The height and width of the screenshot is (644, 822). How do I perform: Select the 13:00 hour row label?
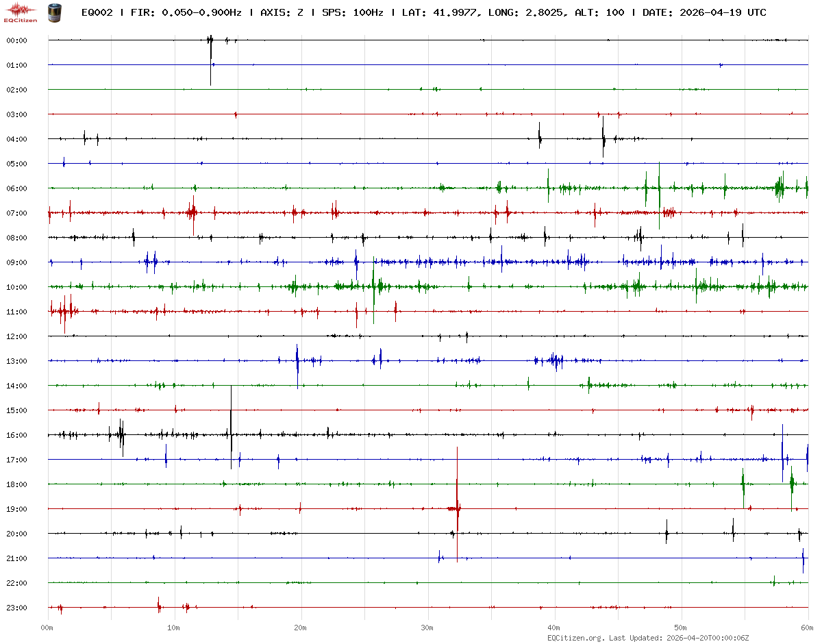pos(16,361)
